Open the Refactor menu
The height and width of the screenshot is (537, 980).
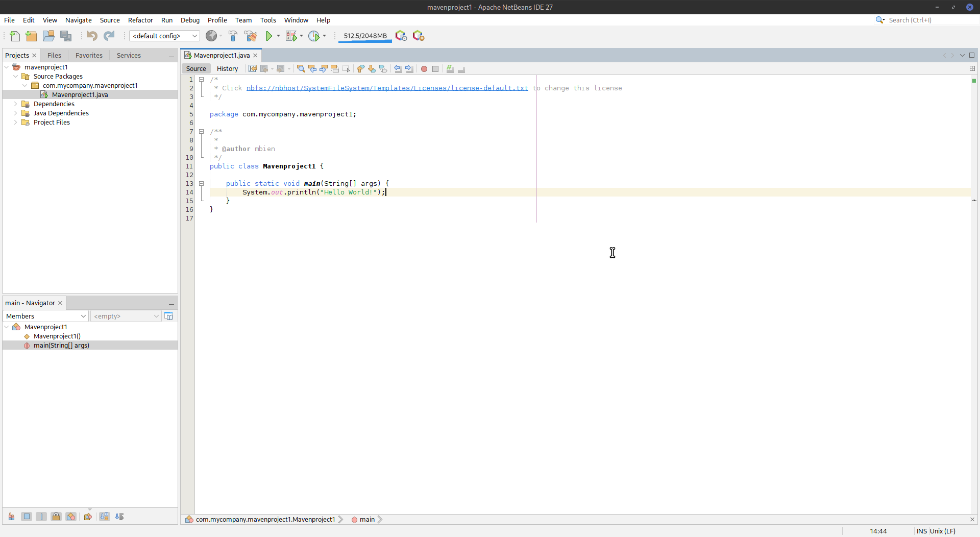(140, 20)
